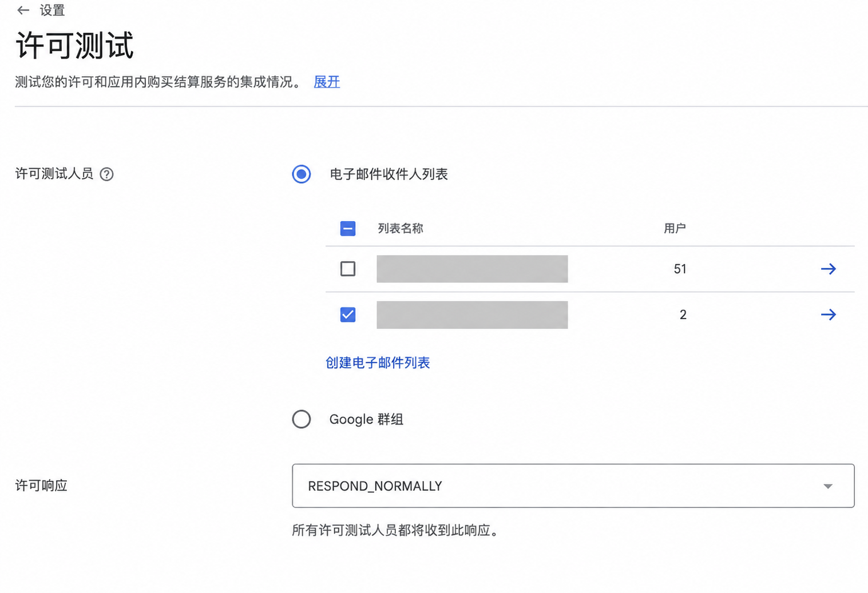The height and width of the screenshot is (593, 868).
Task: Select the Google 群组 radio button
Action: (302, 419)
